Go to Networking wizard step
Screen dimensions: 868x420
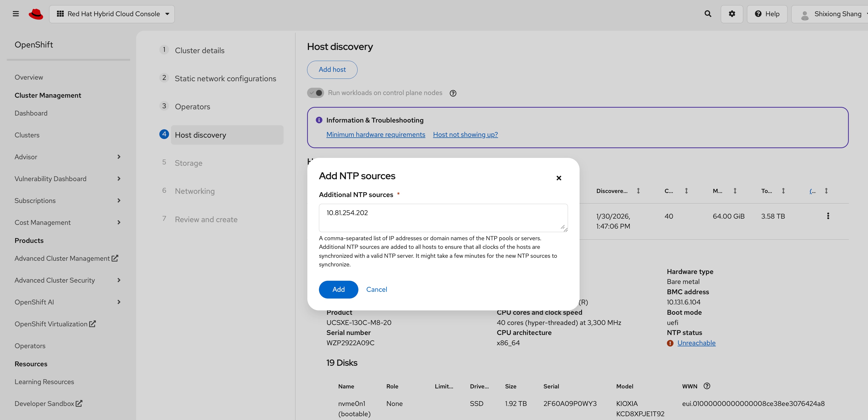(194, 191)
